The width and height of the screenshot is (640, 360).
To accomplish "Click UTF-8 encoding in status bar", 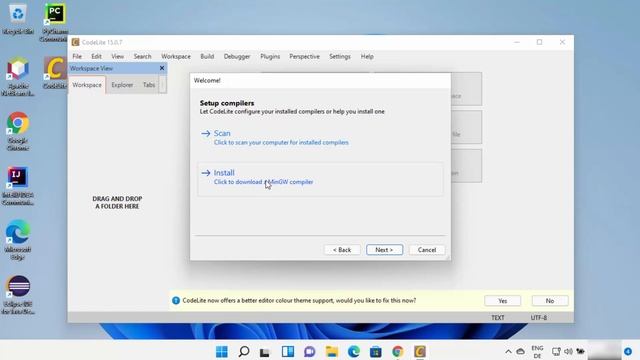I will click(x=539, y=318).
